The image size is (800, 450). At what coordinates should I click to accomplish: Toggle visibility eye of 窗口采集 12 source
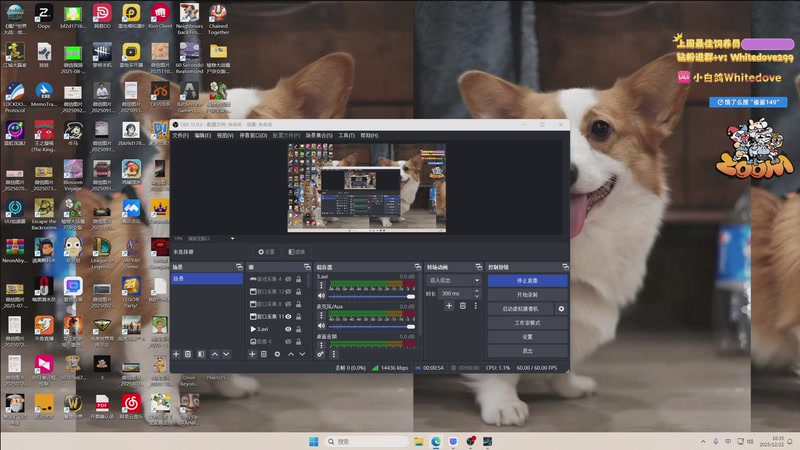pos(288,291)
